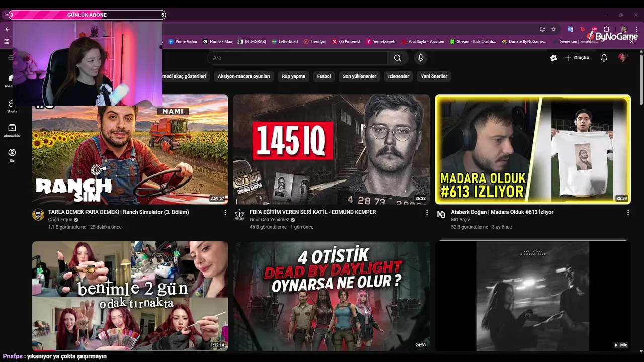
Task: Open the Chrome extensions puzzle icon
Action: [x=606, y=29]
